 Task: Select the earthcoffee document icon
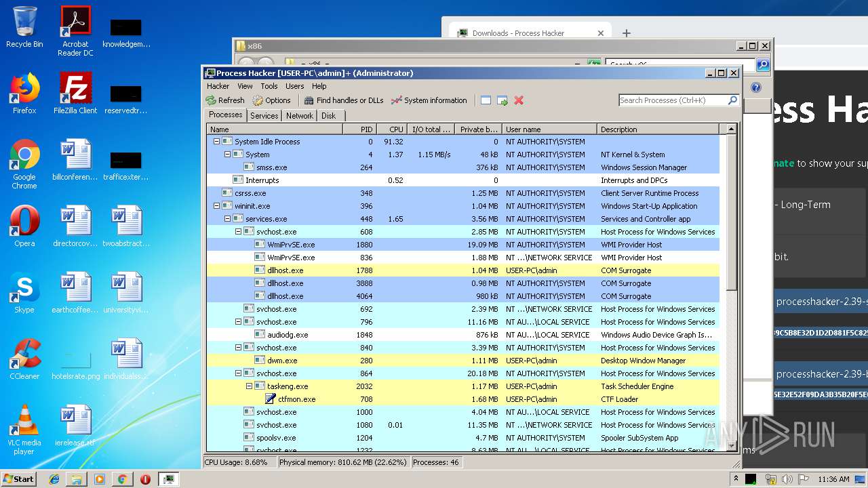coord(75,293)
